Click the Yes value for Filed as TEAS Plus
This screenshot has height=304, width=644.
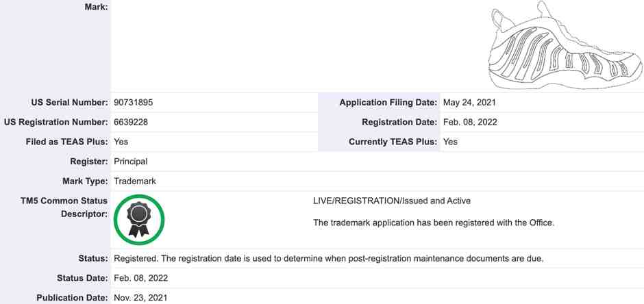pos(121,142)
